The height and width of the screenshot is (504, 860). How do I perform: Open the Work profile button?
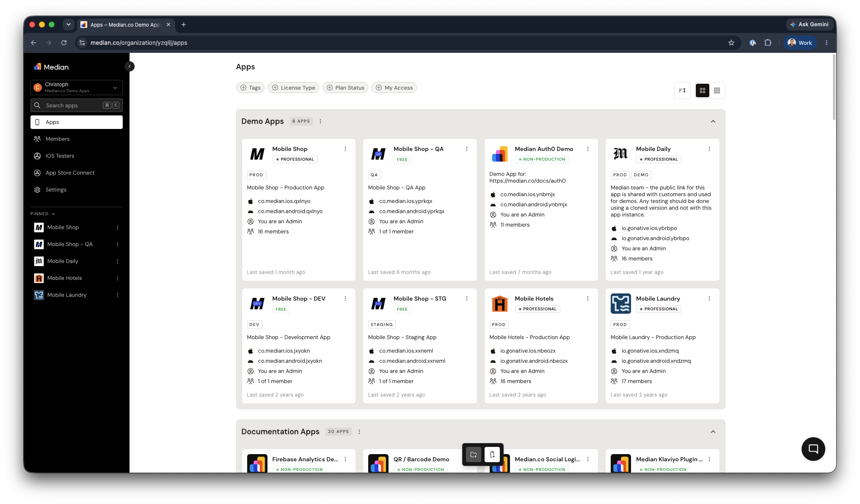[800, 43]
